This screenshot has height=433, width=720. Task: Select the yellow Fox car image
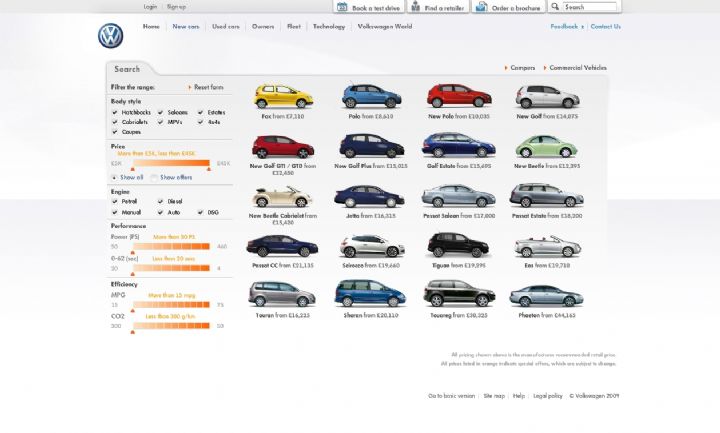pos(283,96)
